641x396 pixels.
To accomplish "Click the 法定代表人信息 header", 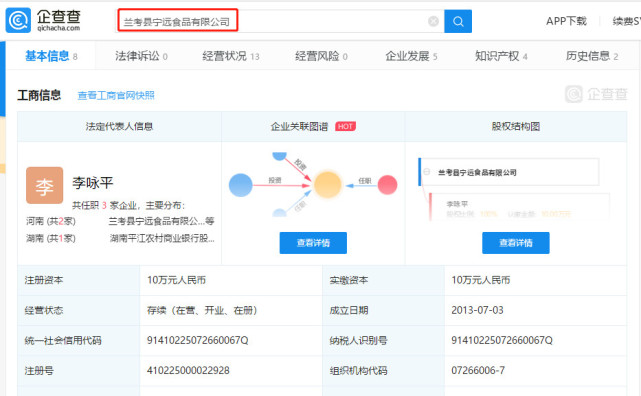I will 119,127.
